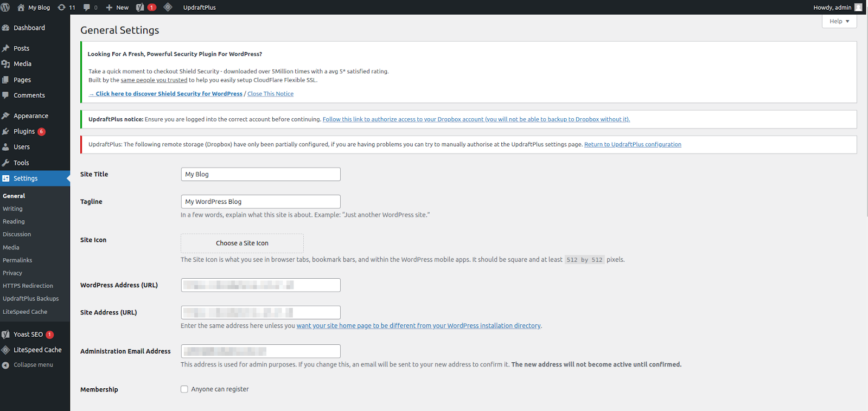The height and width of the screenshot is (411, 868).
Task: Select General settings submenu
Action: click(x=14, y=196)
